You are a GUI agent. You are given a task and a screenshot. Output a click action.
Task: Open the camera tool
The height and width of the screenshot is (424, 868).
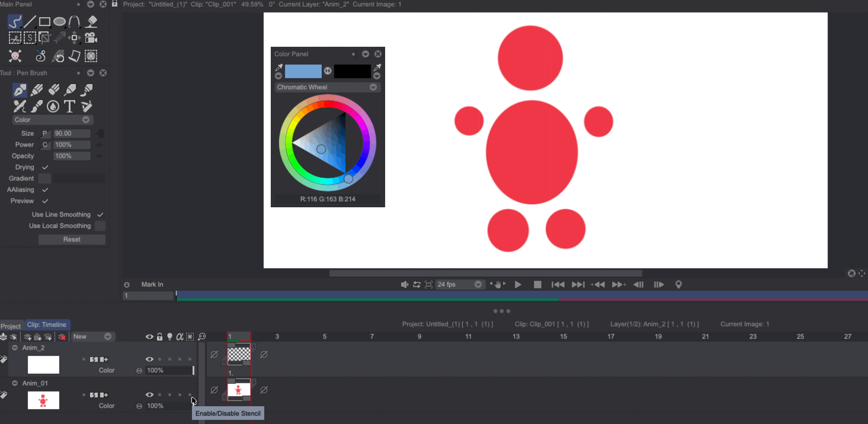point(91,37)
